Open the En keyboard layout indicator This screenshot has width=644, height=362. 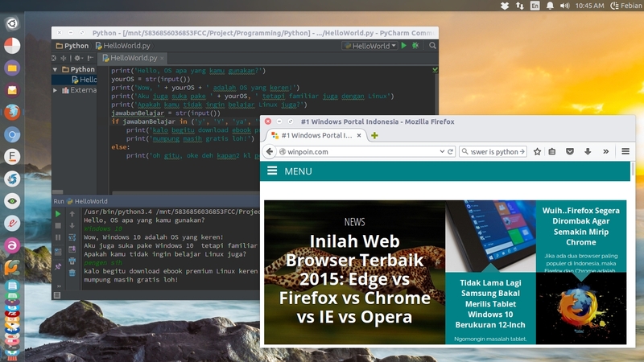535,6
